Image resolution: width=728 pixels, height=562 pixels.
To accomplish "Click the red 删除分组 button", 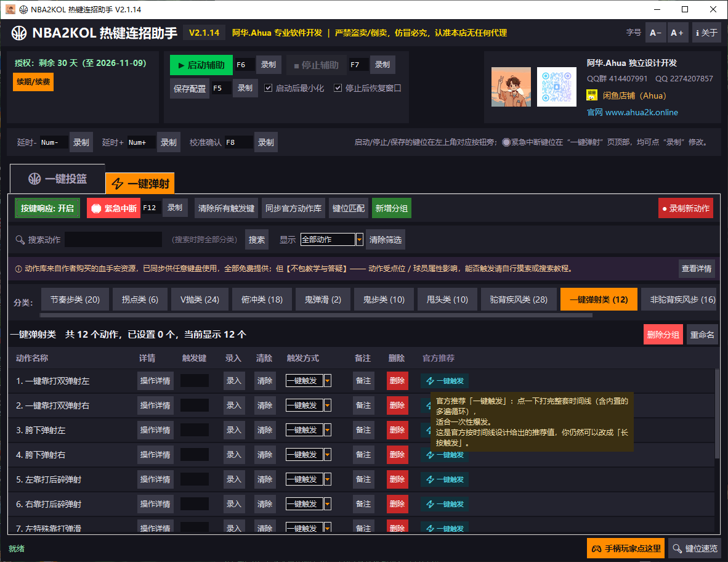I will [x=663, y=335].
